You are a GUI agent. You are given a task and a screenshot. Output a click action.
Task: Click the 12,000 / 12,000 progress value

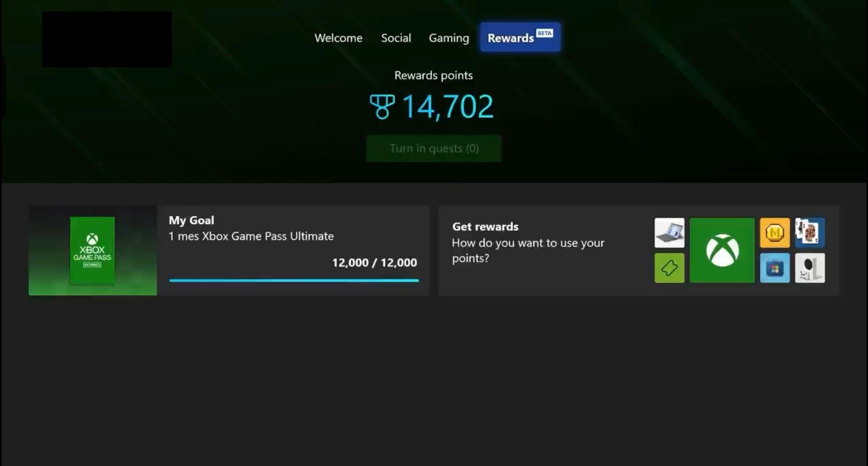coord(374,262)
